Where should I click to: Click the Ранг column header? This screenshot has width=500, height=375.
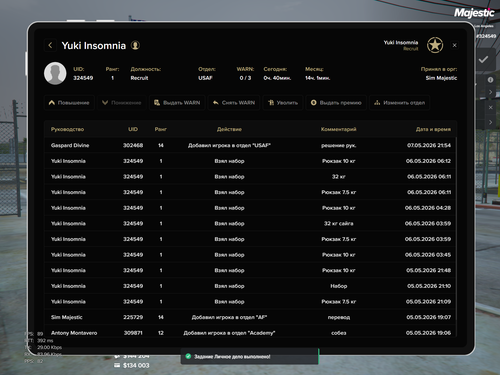[161, 129]
